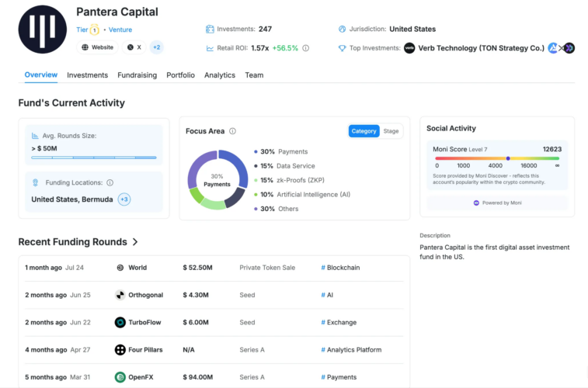Click the Payments hashtag tag in OpenFX row
588x388 pixels.
tap(339, 377)
